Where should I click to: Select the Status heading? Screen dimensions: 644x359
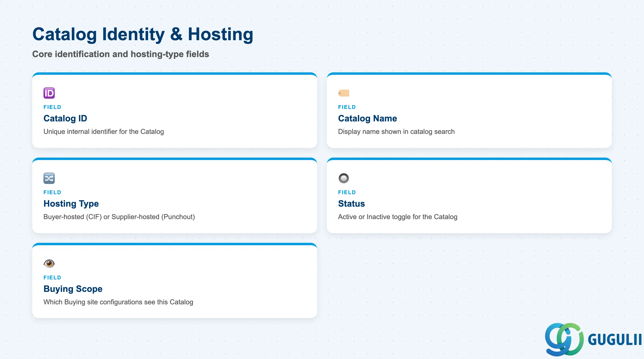[351, 203]
